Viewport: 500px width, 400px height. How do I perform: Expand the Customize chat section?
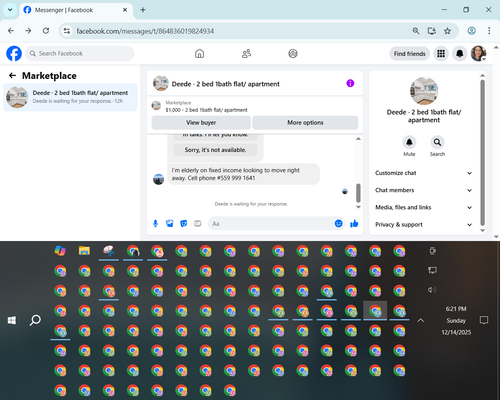423,173
